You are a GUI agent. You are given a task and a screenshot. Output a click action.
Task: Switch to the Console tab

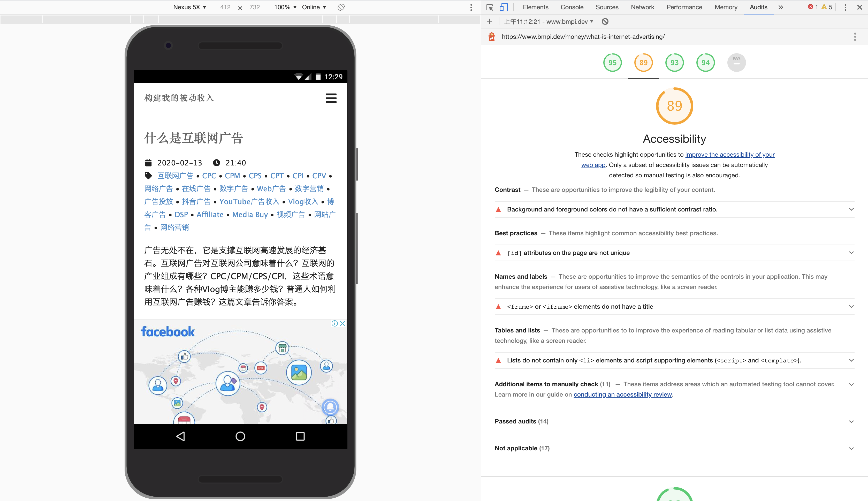tap(572, 7)
